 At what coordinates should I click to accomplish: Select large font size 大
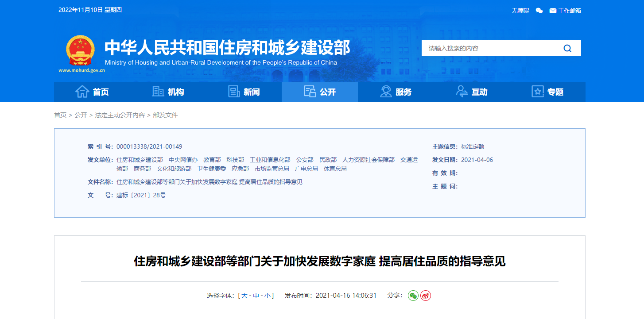[244, 296]
